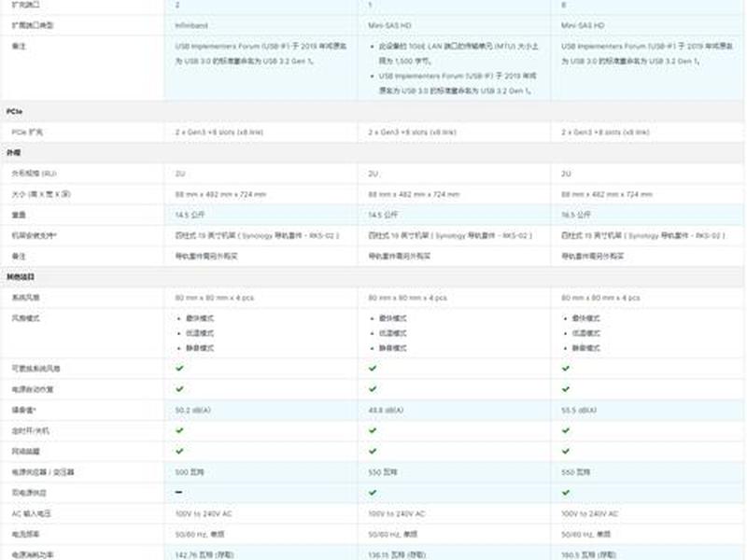Screen dimensions: 747x560
Task: Click '80 mm x 80 mm x 4 pcs' in first column
Action: tap(215, 298)
